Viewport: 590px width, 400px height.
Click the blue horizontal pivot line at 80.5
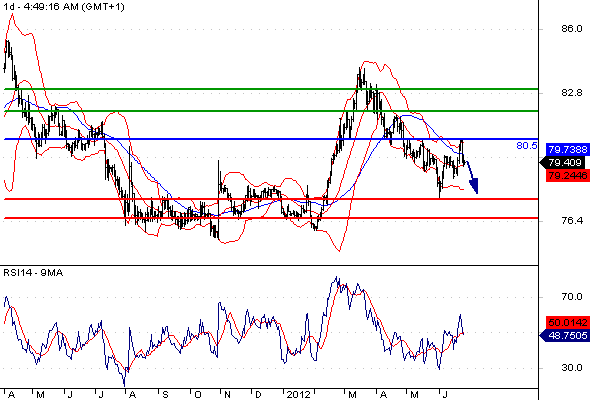(271, 139)
